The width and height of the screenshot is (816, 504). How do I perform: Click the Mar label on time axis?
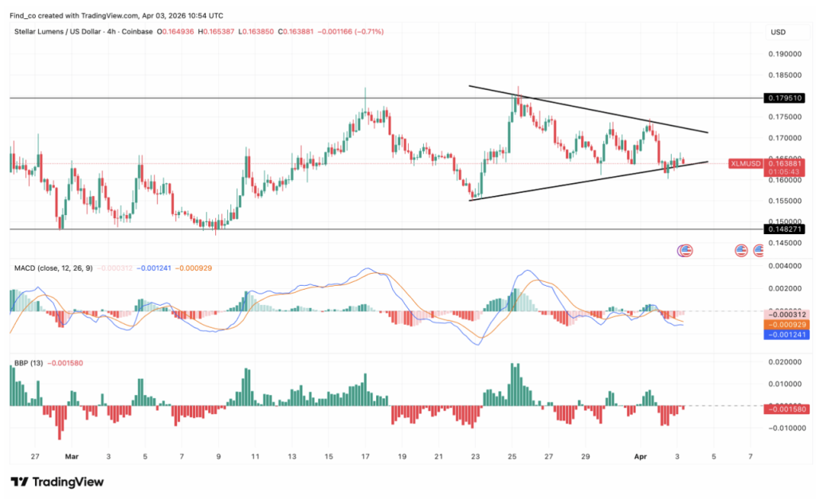[72, 457]
